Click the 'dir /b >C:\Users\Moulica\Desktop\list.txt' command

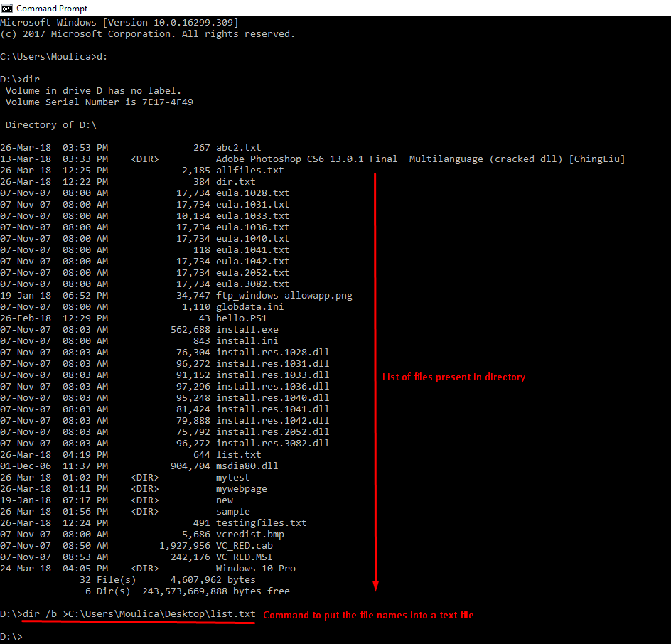pyautogui.click(x=139, y=614)
